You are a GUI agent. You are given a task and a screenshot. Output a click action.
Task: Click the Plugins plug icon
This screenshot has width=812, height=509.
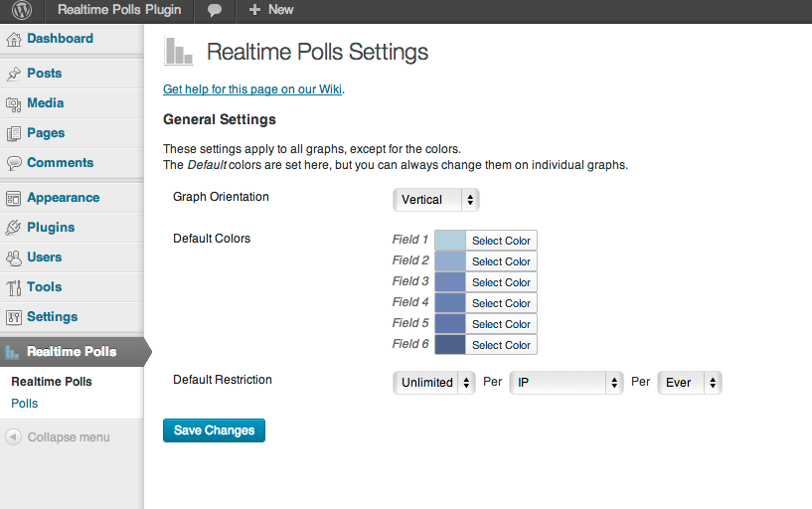(x=14, y=228)
